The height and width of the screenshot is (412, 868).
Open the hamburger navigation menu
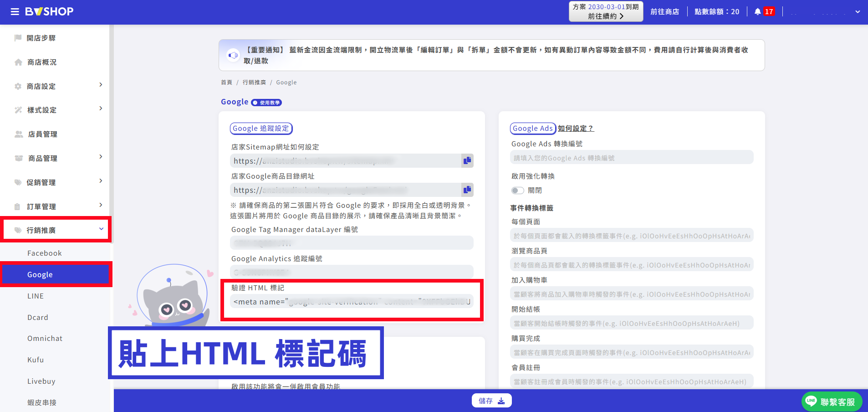15,12
